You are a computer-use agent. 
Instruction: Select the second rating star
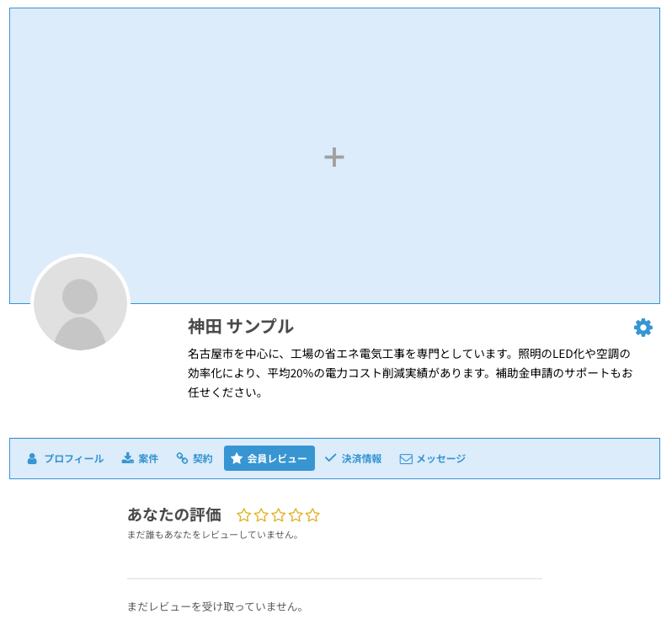(x=261, y=515)
